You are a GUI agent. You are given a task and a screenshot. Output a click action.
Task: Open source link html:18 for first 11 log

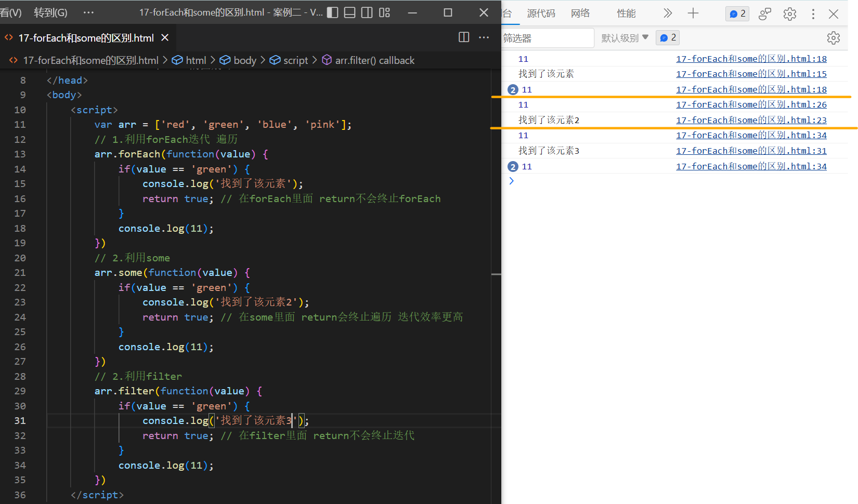click(x=751, y=59)
